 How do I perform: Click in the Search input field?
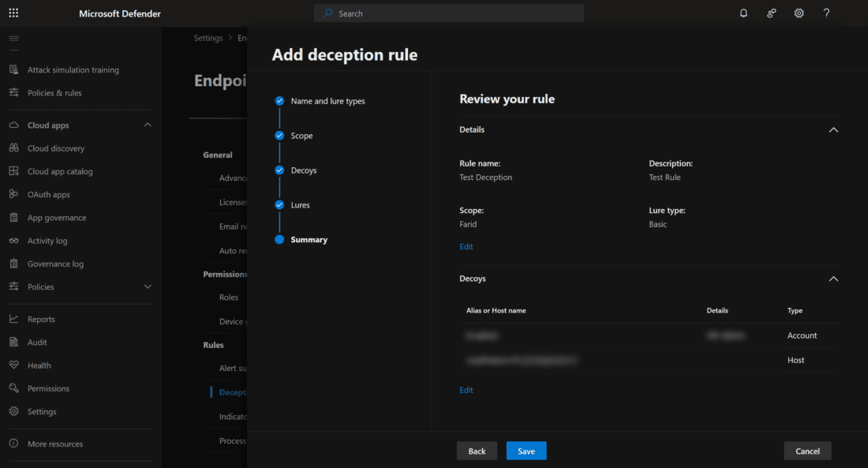pyautogui.click(x=448, y=13)
